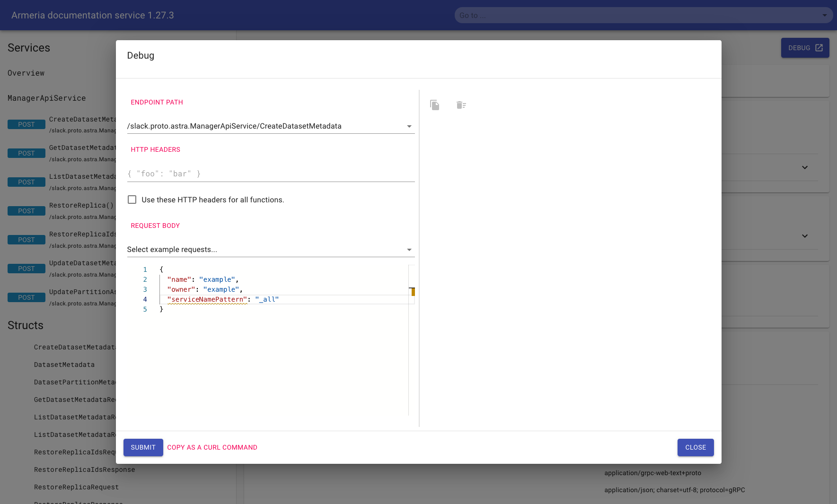Open the Endpoint Path dropdown
The image size is (837, 504).
click(x=271, y=126)
